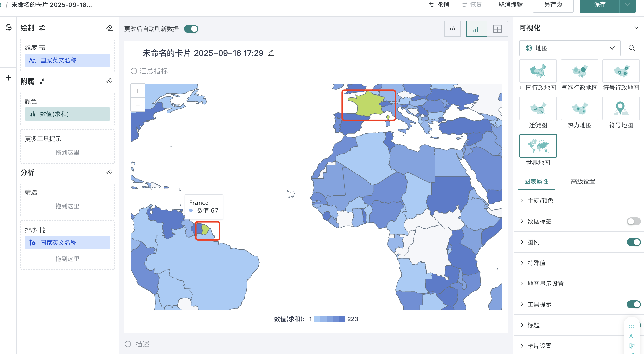This screenshot has height=354, width=644.
Task: Zoom out on the map
Action: 138,105
